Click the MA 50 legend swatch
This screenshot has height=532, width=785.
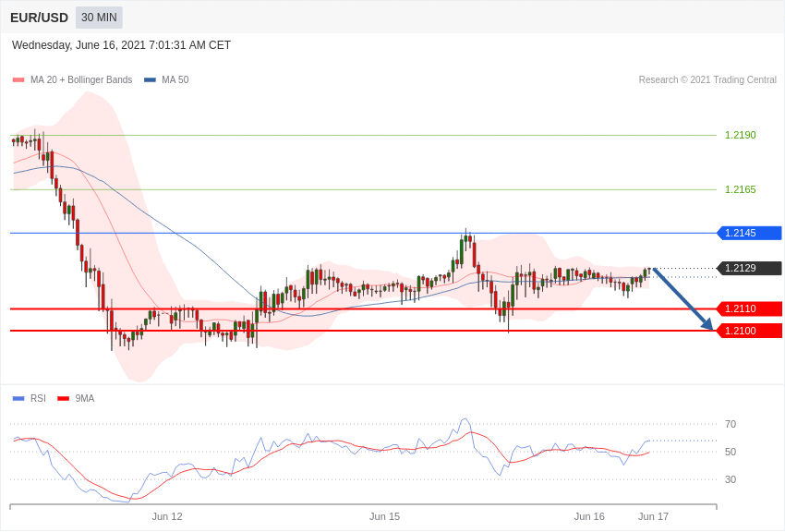point(150,79)
